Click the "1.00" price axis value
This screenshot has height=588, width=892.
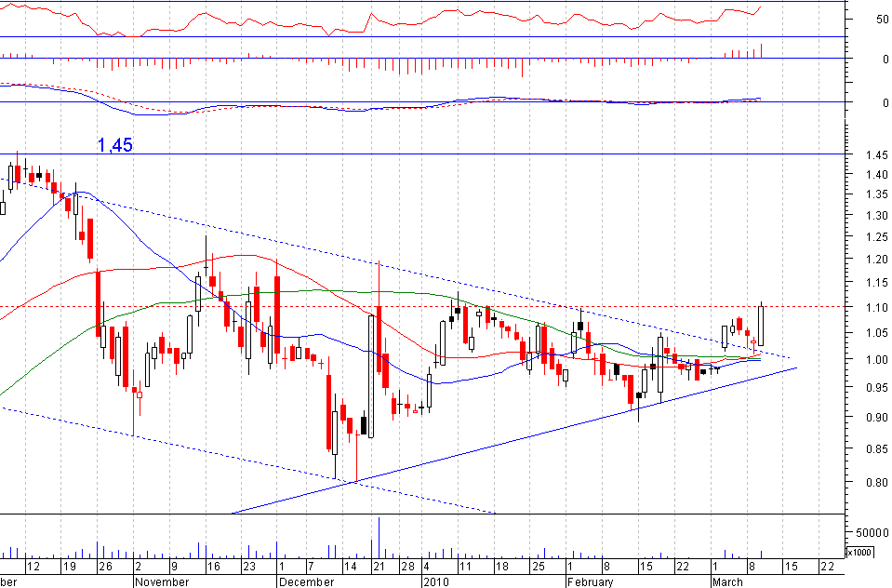(876, 360)
